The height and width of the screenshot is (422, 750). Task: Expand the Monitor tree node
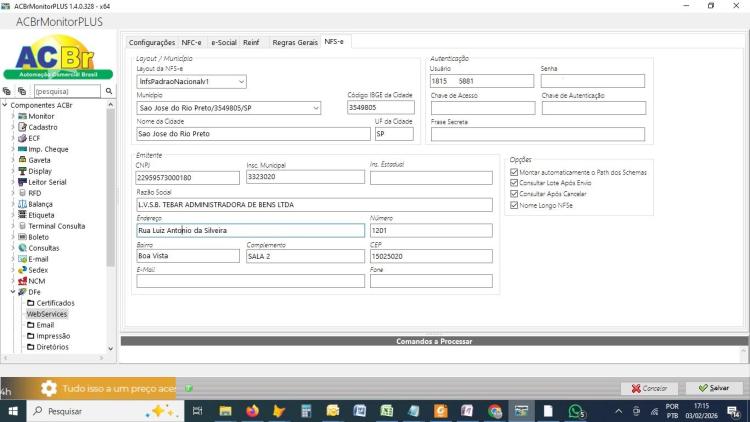pyautogui.click(x=13, y=116)
